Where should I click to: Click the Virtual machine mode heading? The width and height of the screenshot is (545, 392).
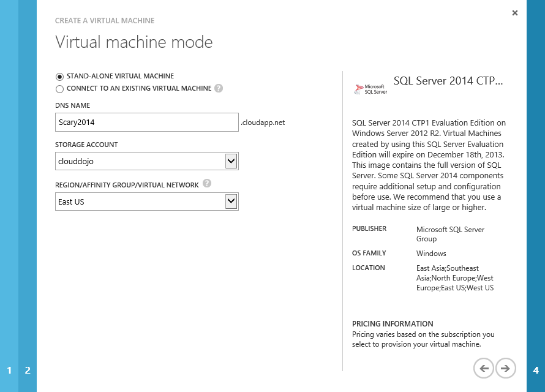(134, 42)
